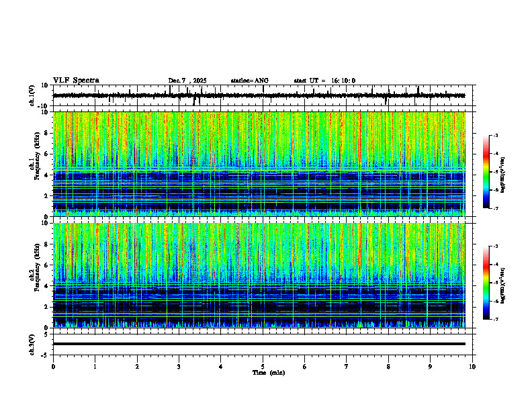This screenshot has width=532, height=411.
Task: Click the "VLF Spectra" plot title
Action: tap(76, 81)
